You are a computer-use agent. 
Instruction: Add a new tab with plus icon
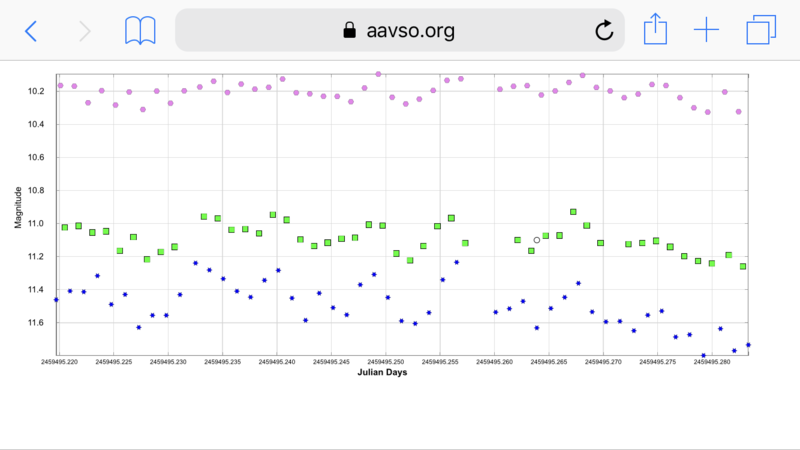pyautogui.click(x=707, y=30)
